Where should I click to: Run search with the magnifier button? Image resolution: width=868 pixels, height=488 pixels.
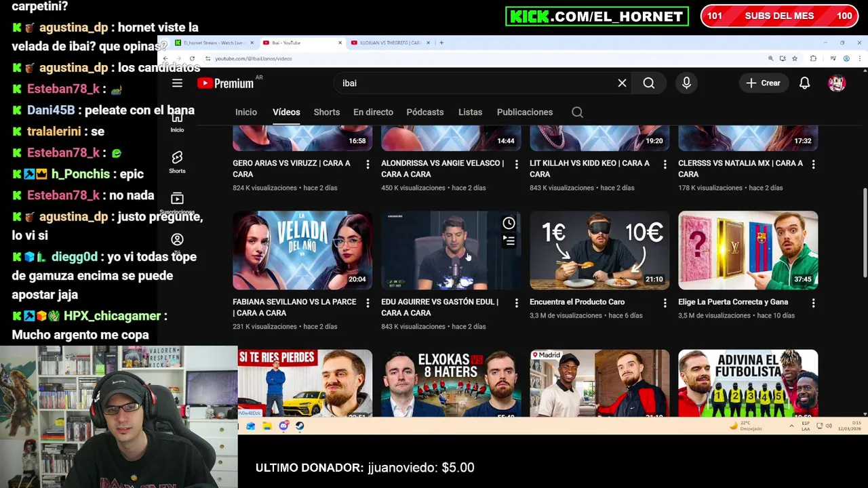[x=649, y=83]
